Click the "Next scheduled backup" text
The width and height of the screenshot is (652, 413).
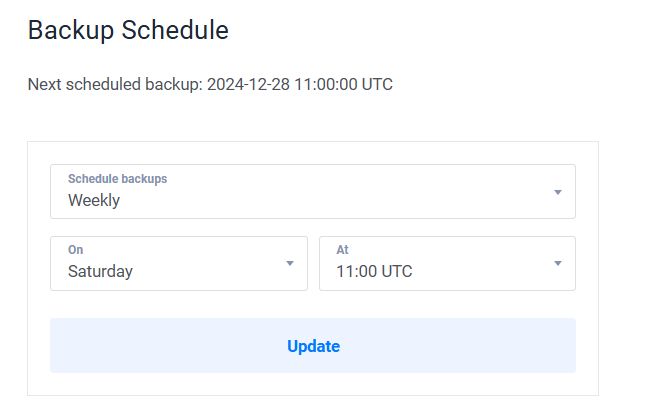(x=114, y=84)
